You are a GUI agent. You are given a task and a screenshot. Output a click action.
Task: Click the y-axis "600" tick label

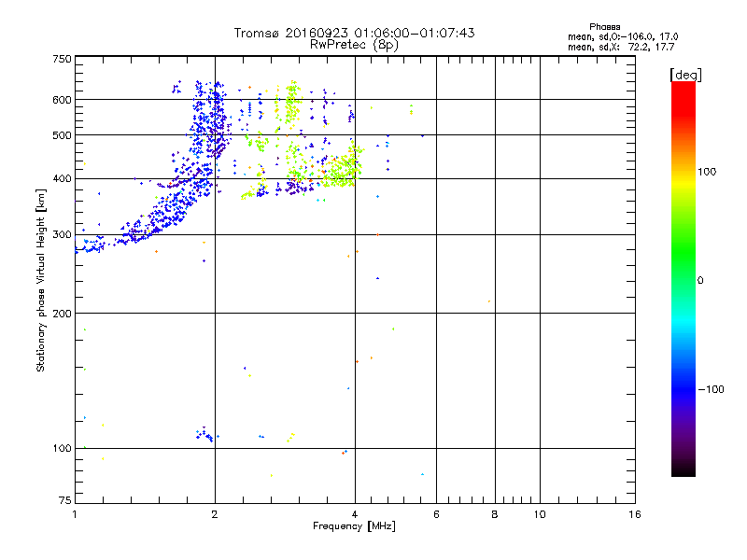click(x=62, y=100)
